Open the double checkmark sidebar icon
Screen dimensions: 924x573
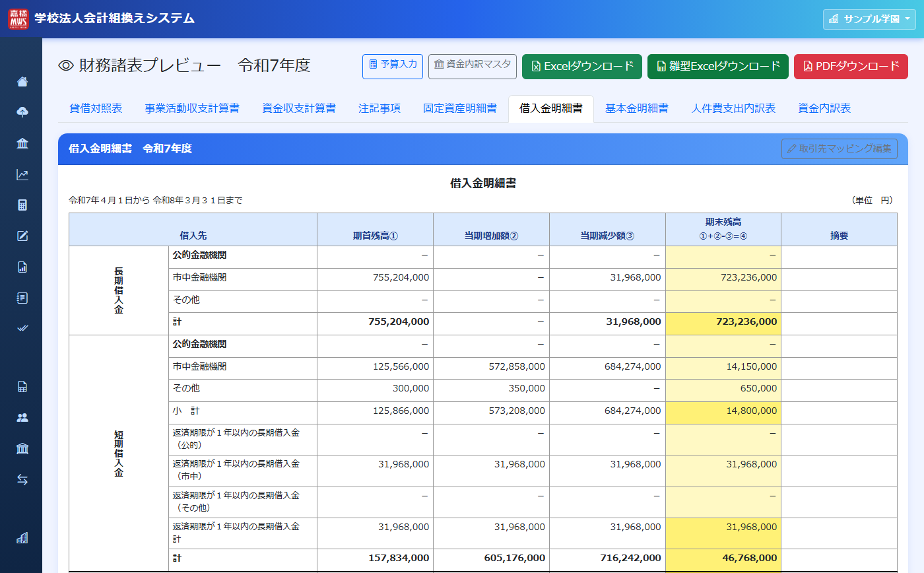tap(22, 328)
